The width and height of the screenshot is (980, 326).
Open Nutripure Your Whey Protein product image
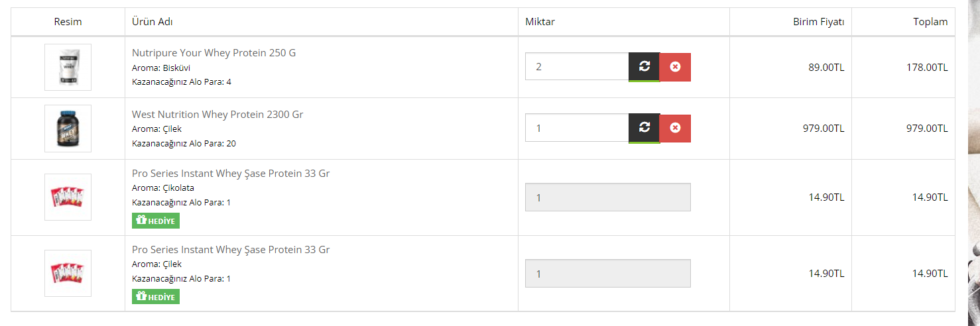point(68,67)
